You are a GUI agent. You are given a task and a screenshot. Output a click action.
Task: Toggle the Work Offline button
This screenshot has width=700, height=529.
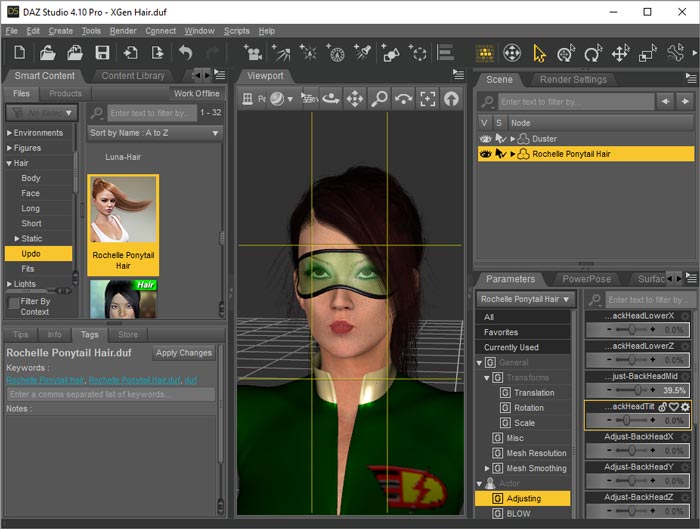click(196, 94)
